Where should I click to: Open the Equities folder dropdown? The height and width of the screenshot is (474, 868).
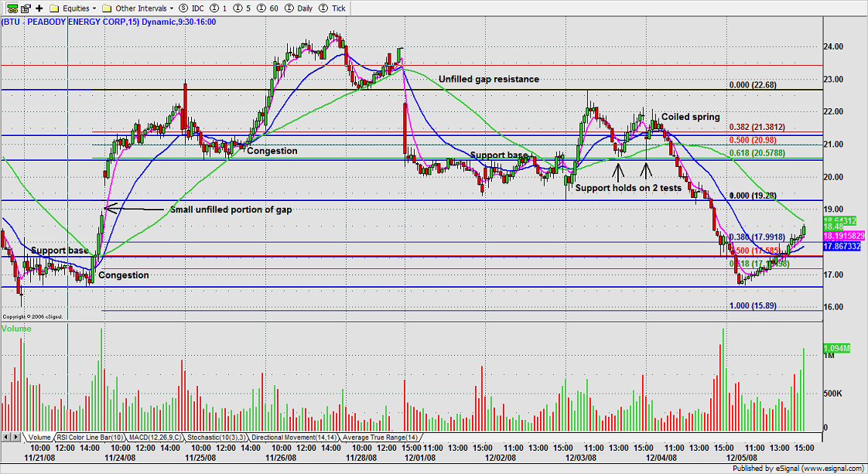point(73,9)
